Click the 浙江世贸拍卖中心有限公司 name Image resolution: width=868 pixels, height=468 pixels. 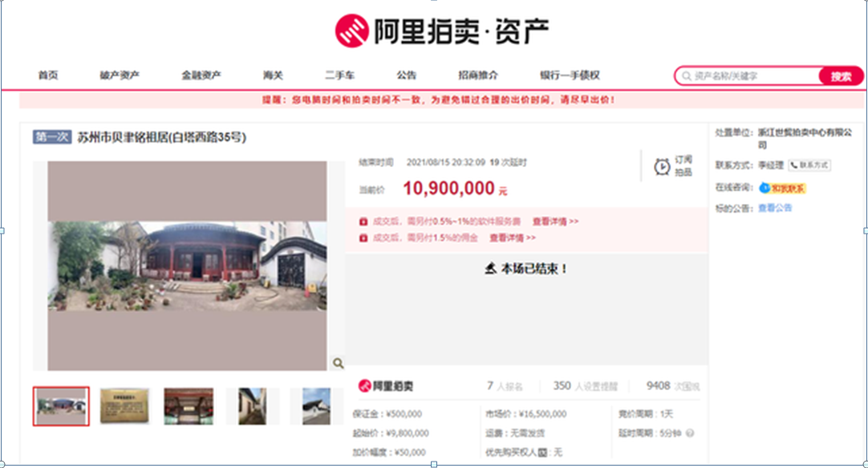[805, 138]
